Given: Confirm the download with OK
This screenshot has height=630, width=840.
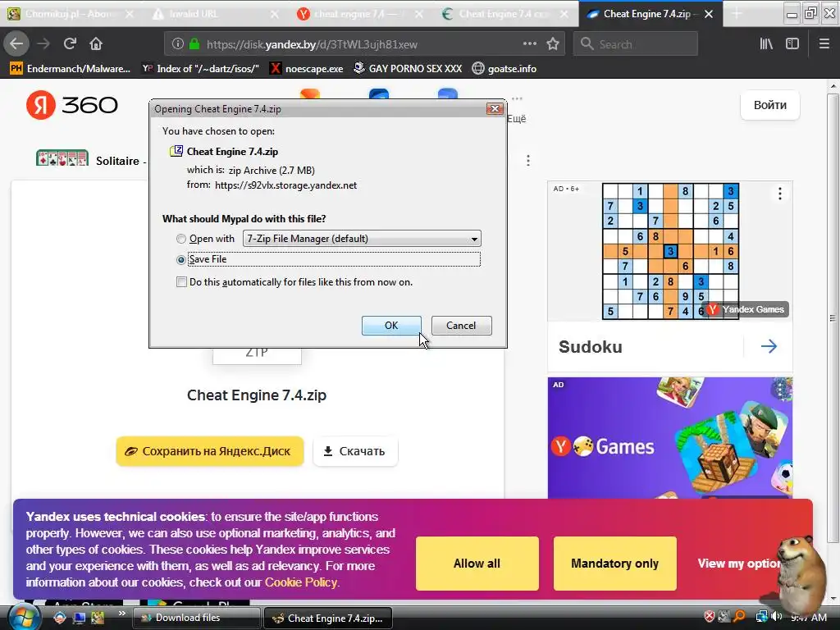Looking at the screenshot, I should [391, 326].
